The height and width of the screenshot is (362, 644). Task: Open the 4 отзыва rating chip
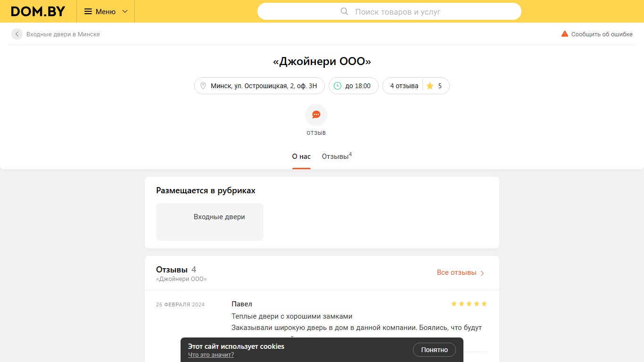click(416, 86)
